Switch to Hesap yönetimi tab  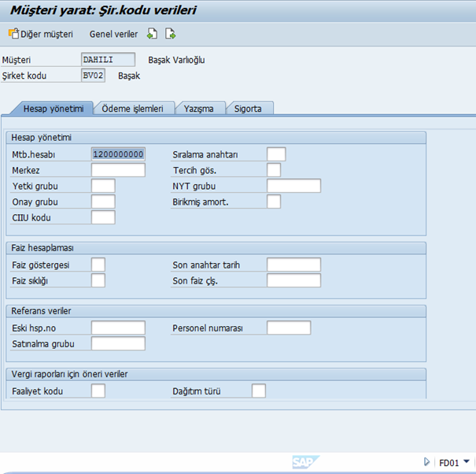pyautogui.click(x=53, y=109)
